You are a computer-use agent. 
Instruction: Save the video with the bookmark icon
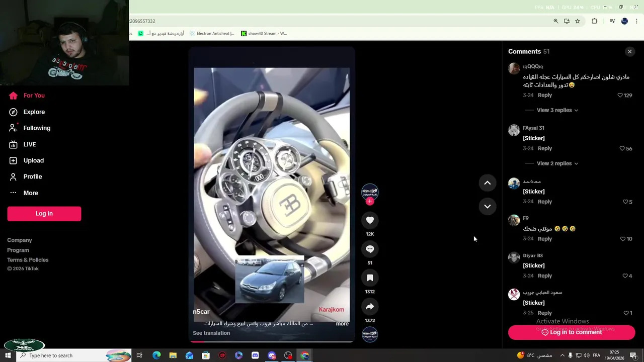[370, 278]
